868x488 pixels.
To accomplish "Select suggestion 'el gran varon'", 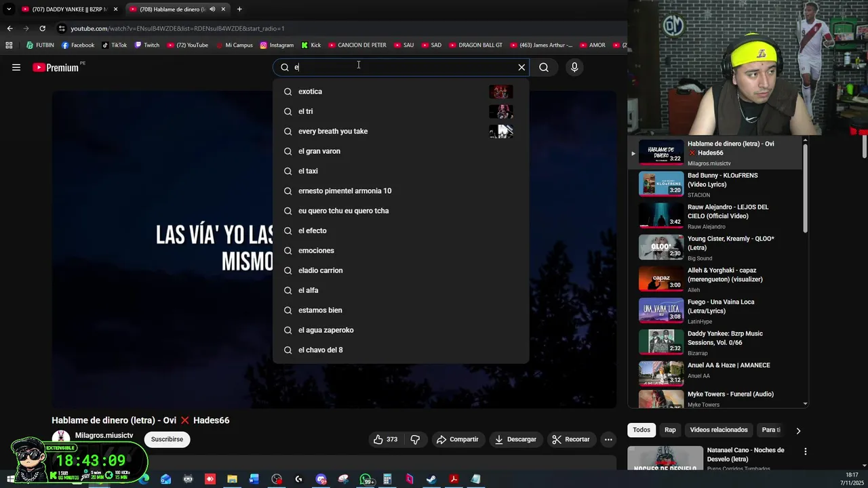I will (x=401, y=151).
